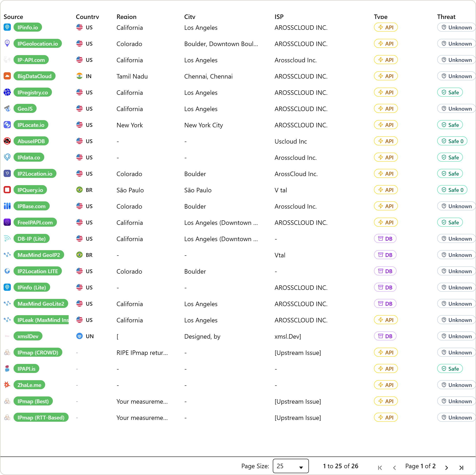This screenshot has height=475, width=476.
Task: Click the Safe 0 badge in IPQuery.io row
Action: click(x=452, y=190)
